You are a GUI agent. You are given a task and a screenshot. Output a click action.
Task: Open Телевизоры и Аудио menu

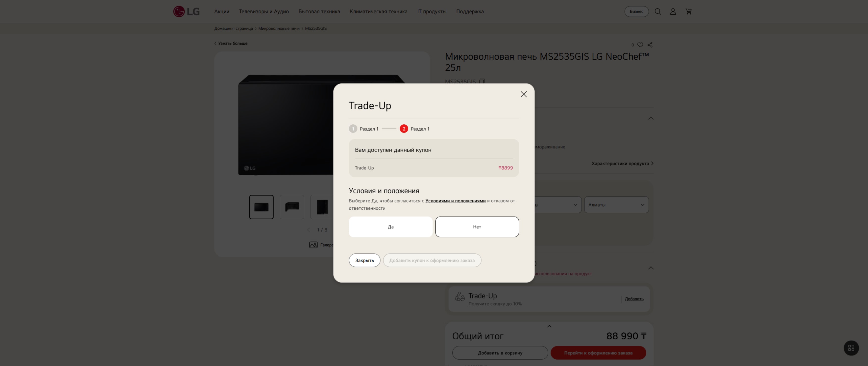click(x=264, y=11)
